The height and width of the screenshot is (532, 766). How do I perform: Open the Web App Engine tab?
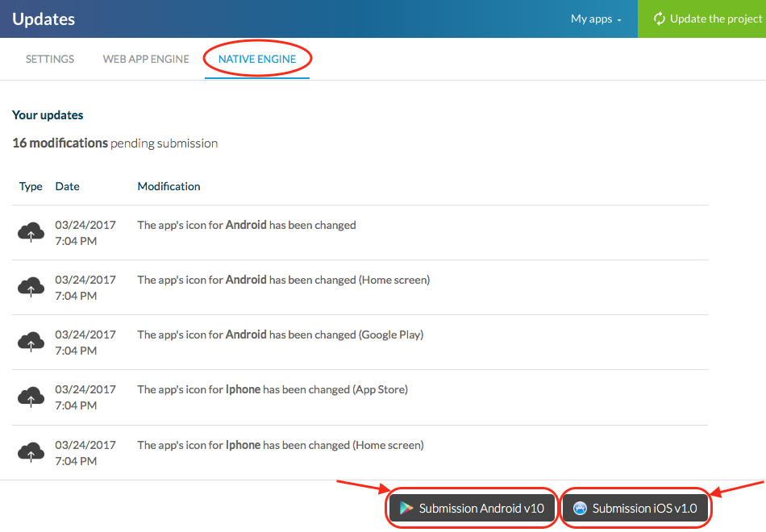coord(146,59)
